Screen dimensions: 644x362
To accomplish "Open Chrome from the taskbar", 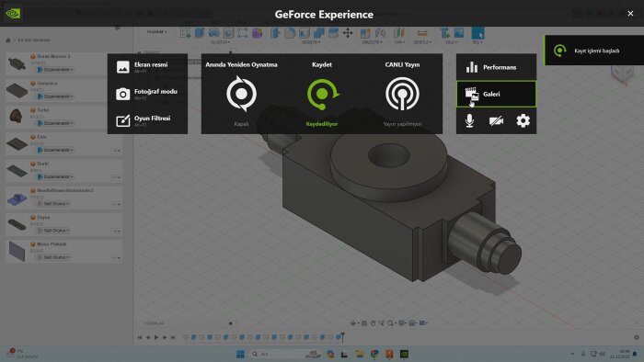I will (x=374, y=354).
